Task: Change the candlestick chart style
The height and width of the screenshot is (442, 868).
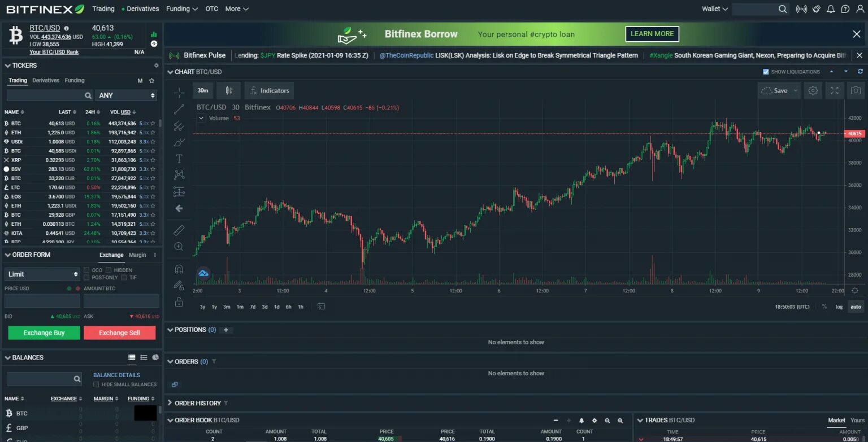Action: pos(229,90)
